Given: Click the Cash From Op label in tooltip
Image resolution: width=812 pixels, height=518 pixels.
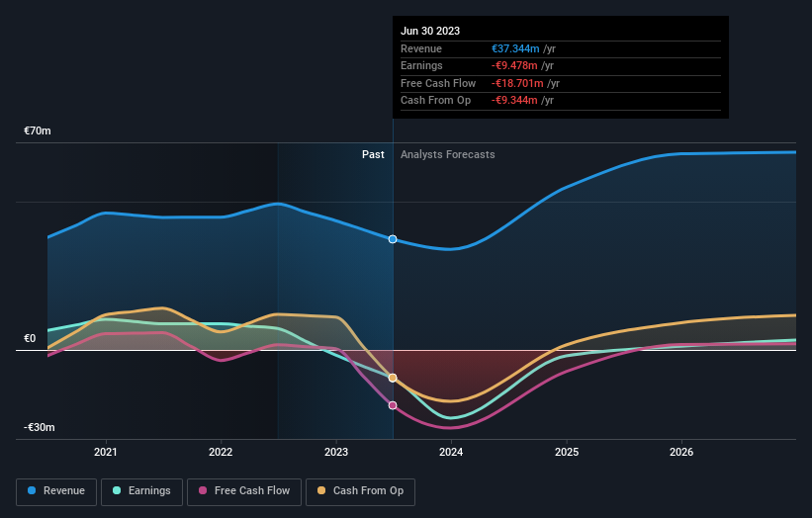Looking at the screenshot, I should (435, 101).
